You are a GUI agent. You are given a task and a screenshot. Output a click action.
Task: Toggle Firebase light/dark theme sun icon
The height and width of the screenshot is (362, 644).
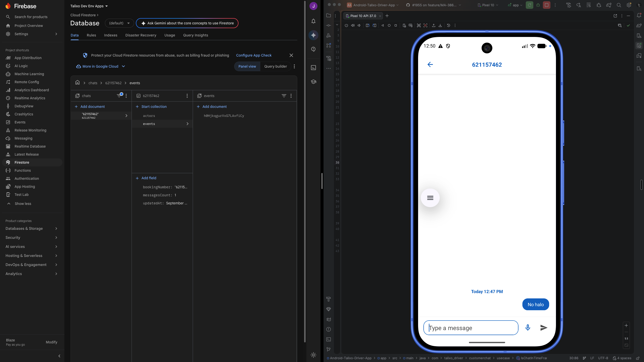(x=313, y=355)
